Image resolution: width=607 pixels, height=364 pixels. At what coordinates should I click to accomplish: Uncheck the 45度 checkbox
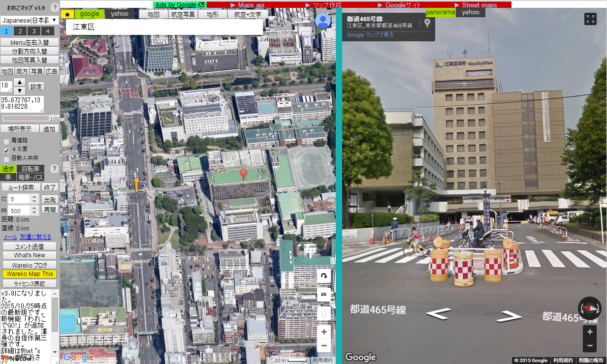(6, 150)
